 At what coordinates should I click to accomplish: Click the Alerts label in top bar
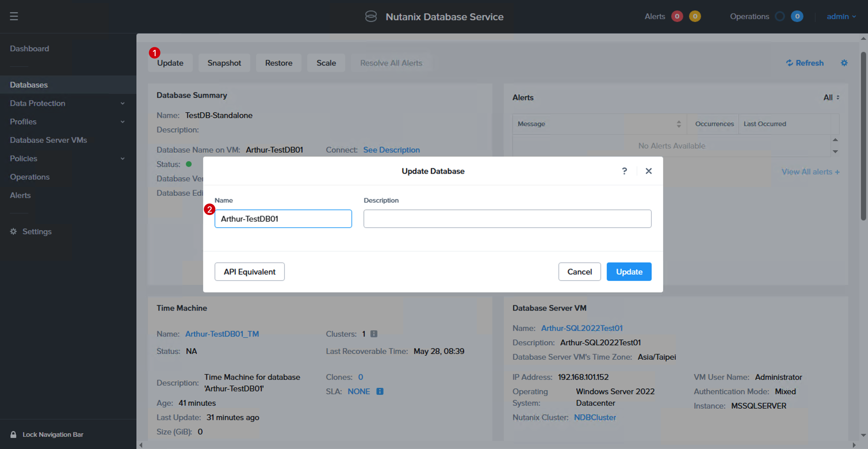[655, 16]
